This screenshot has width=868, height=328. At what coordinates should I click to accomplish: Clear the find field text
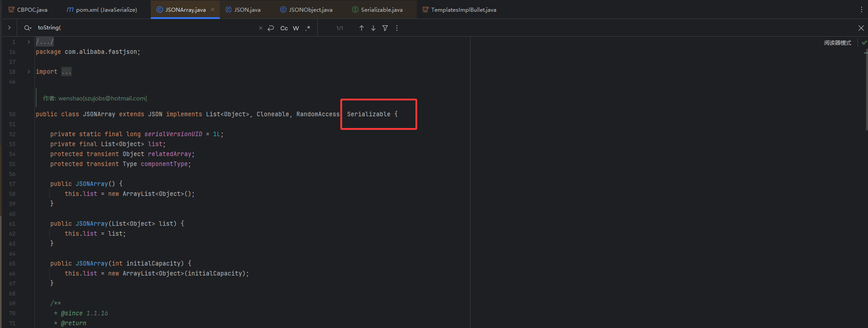[x=260, y=28]
